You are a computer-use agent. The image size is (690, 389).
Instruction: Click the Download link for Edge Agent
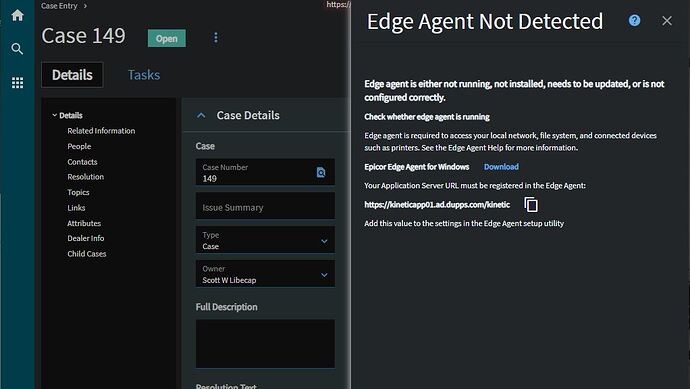point(501,167)
